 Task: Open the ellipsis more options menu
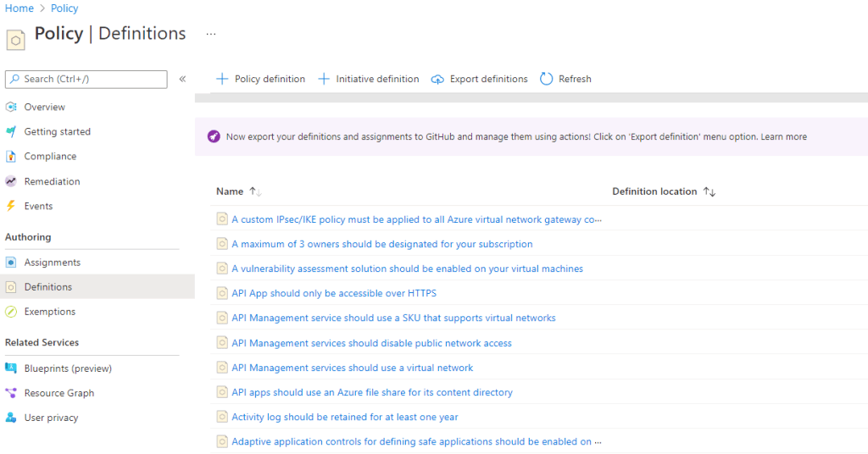211,34
